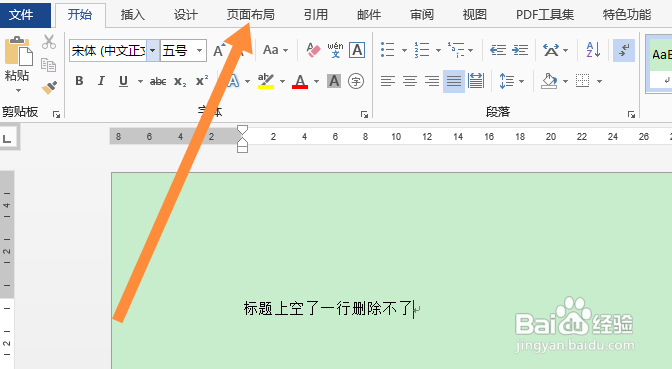The image size is (672, 369).
Task: Align text right
Action: [432, 81]
